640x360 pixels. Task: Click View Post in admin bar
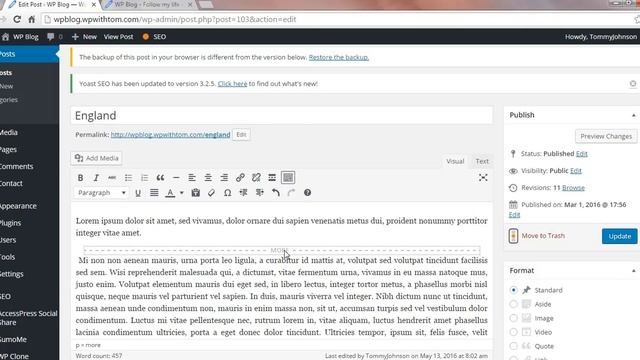pos(118,37)
